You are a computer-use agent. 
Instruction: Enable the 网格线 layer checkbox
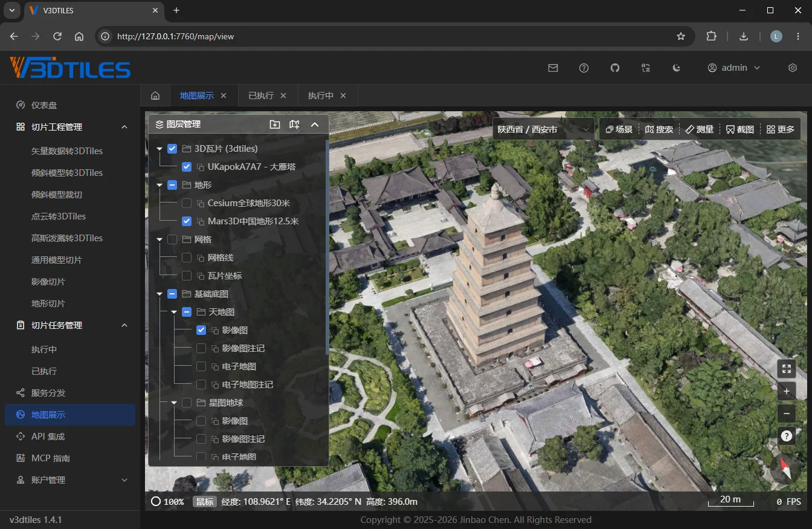pyautogui.click(x=187, y=258)
